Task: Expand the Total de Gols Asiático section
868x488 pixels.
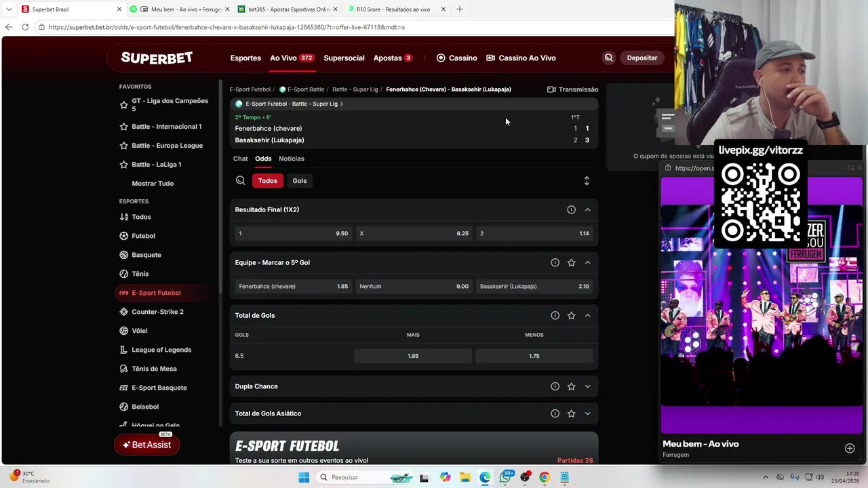Action: [x=587, y=413]
